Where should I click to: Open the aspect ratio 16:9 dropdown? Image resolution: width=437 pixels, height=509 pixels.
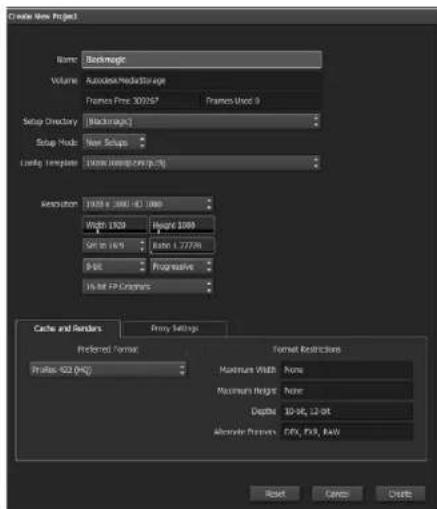click(x=114, y=246)
